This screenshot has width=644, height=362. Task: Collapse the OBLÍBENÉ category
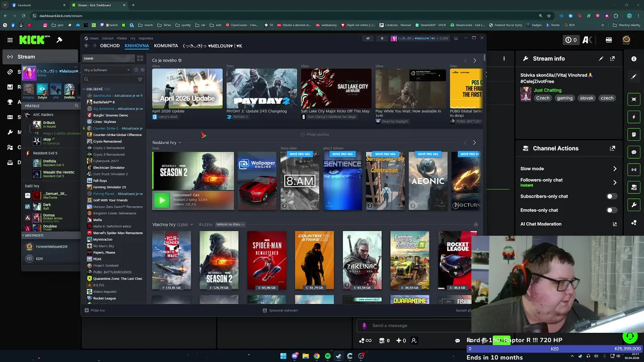coord(84,89)
